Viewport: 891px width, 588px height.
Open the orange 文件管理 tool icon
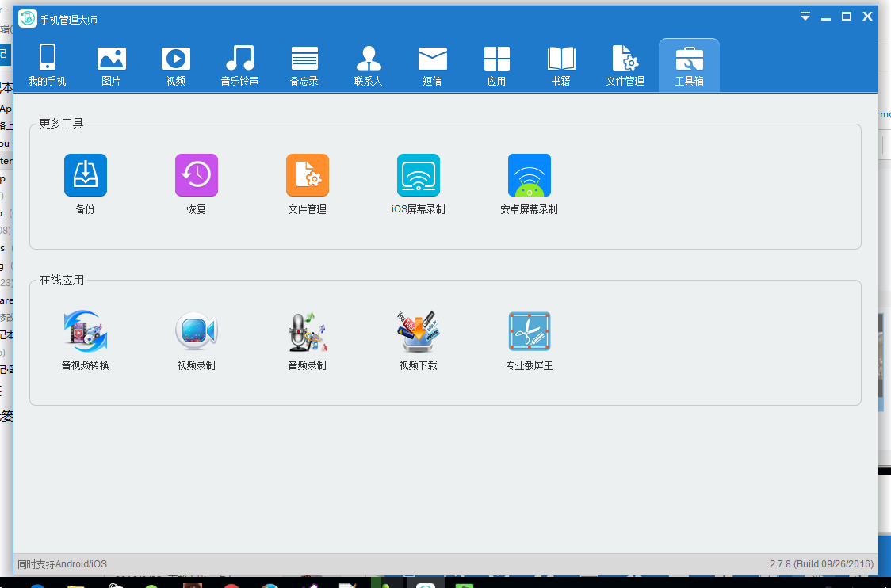point(308,184)
